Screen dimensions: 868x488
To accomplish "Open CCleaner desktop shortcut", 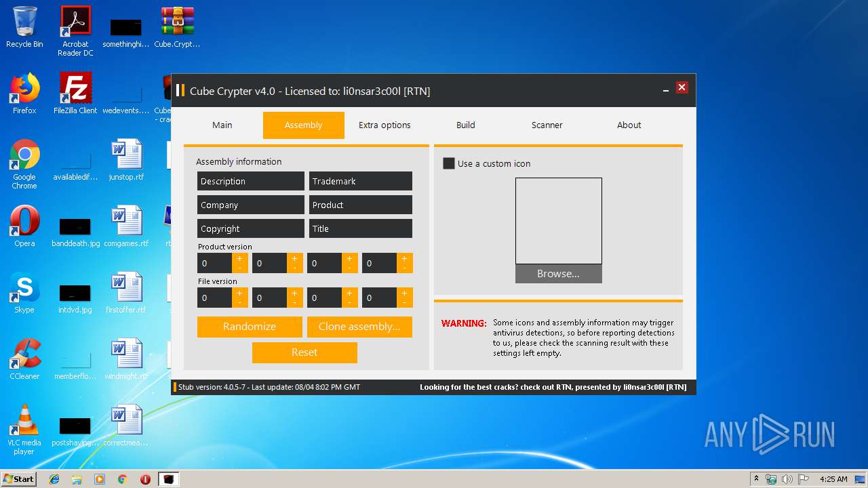I will click(24, 359).
